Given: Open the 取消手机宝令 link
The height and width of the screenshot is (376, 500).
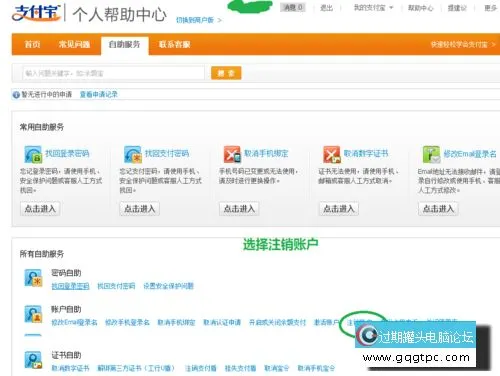Looking at the screenshot, I should pos(316,368).
